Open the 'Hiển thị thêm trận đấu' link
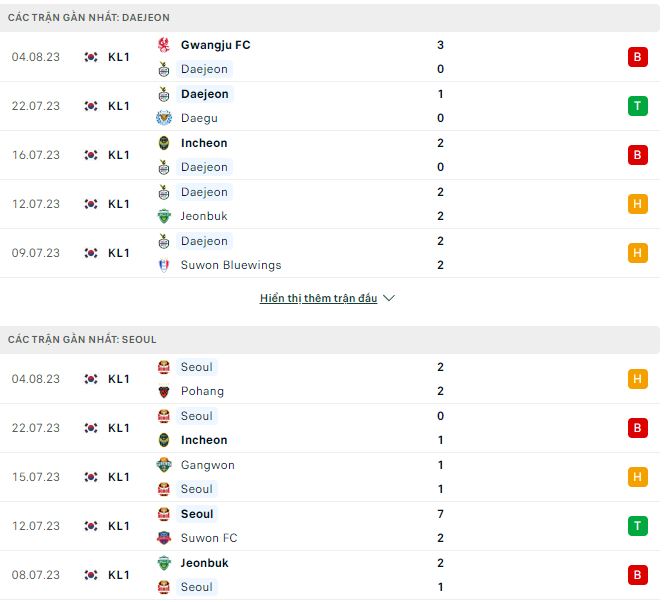The image size is (667, 602). click(318, 299)
